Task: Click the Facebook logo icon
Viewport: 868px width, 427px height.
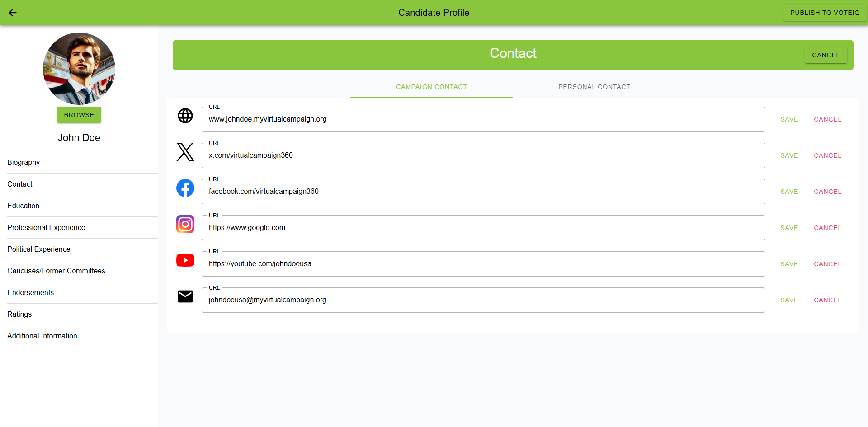Action: [185, 188]
